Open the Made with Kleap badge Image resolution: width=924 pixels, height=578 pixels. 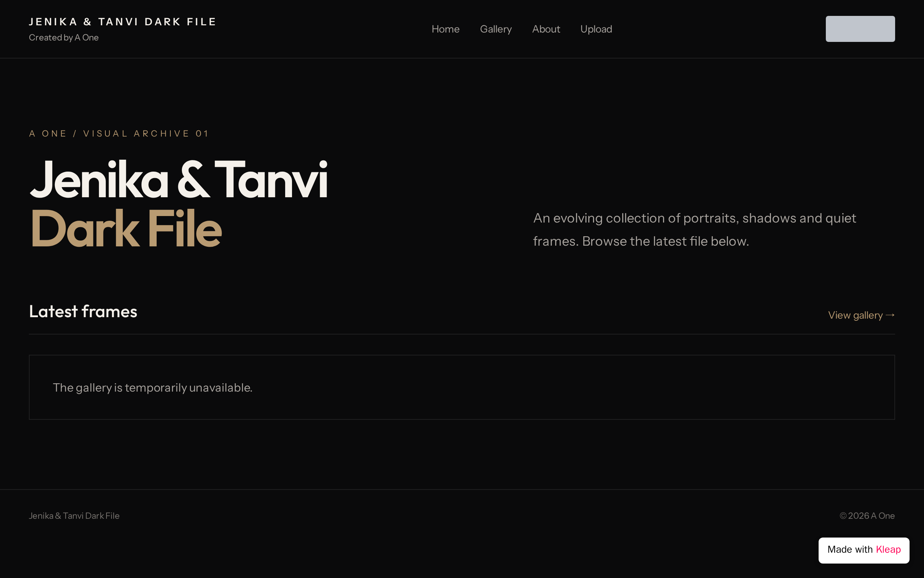tap(864, 550)
